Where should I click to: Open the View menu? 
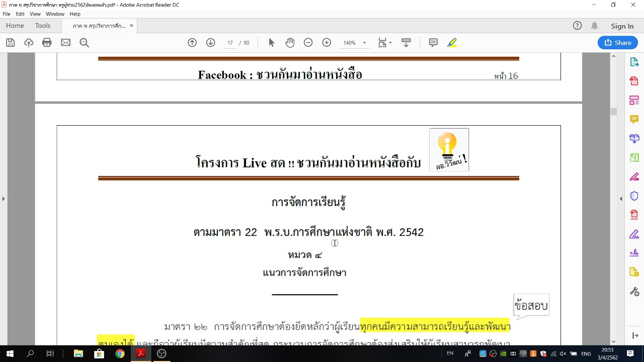coord(35,14)
